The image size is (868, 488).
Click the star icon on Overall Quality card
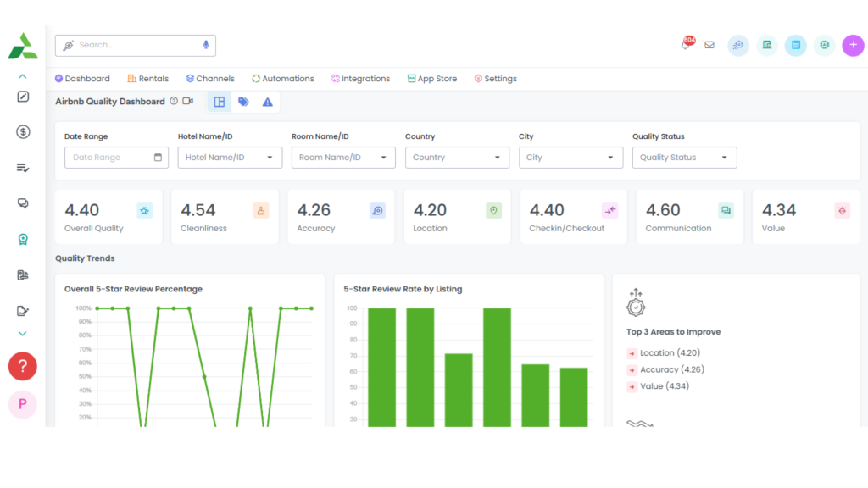pyautogui.click(x=144, y=211)
